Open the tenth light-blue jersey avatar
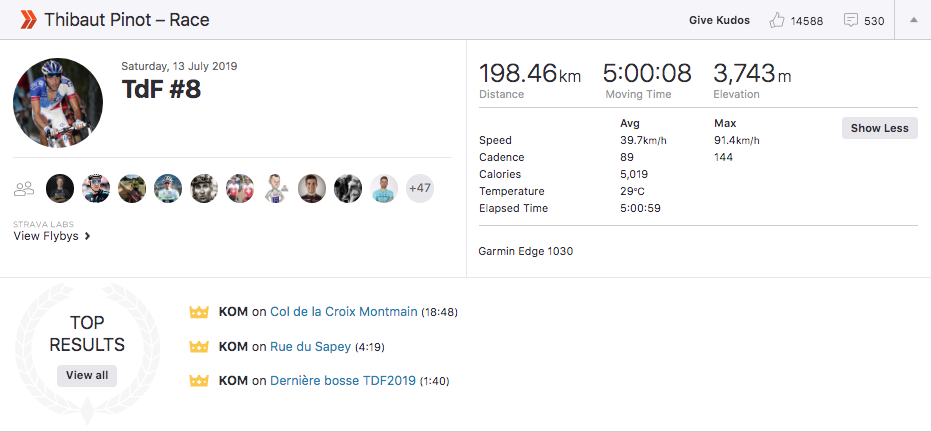This screenshot has height=432, width=931. tap(384, 189)
